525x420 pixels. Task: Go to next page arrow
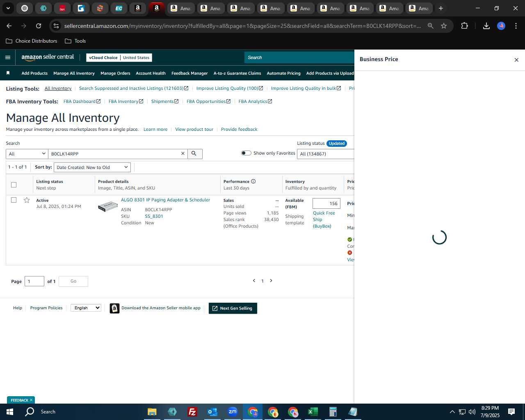click(271, 281)
